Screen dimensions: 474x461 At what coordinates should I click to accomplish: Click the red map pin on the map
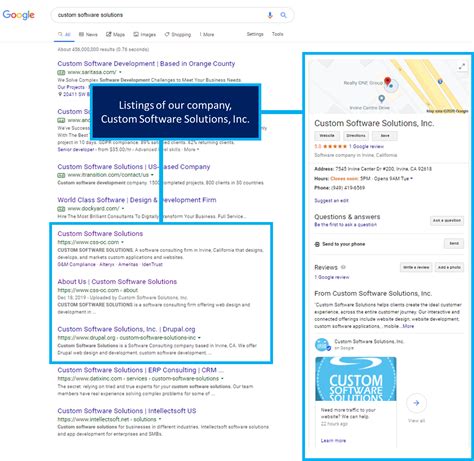pos(387,81)
